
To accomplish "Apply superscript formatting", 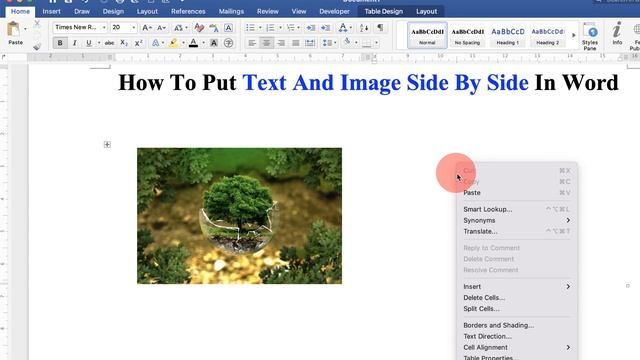I will [x=138, y=43].
